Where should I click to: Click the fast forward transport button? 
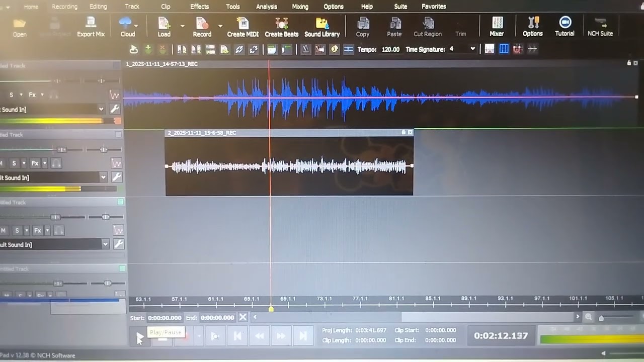point(281,336)
